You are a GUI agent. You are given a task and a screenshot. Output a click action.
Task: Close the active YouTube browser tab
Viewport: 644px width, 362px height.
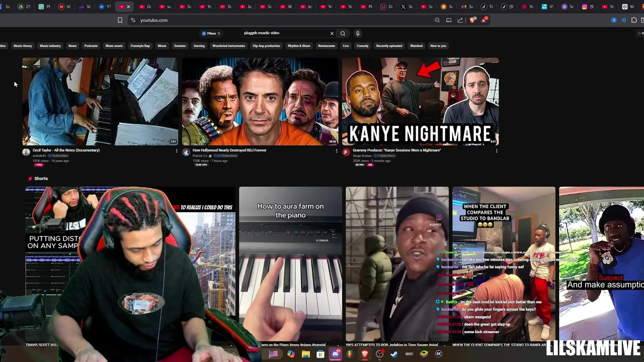pyautogui.click(x=128, y=7)
